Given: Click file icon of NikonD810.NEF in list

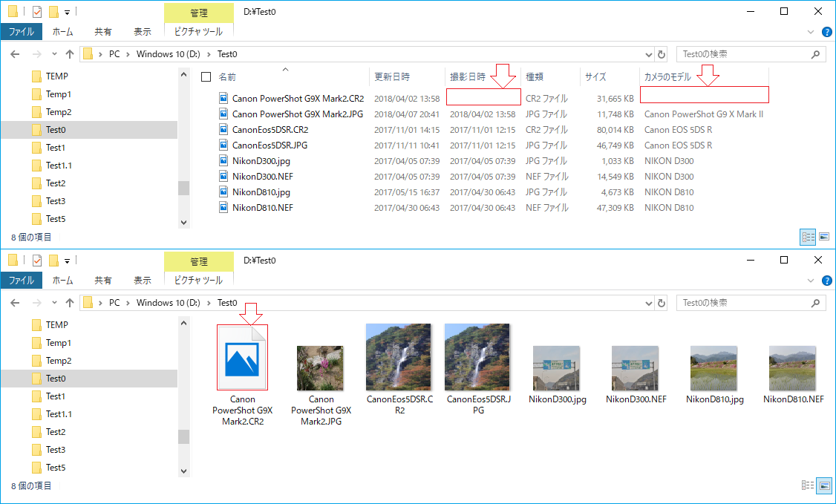Looking at the screenshot, I should [224, 208].
